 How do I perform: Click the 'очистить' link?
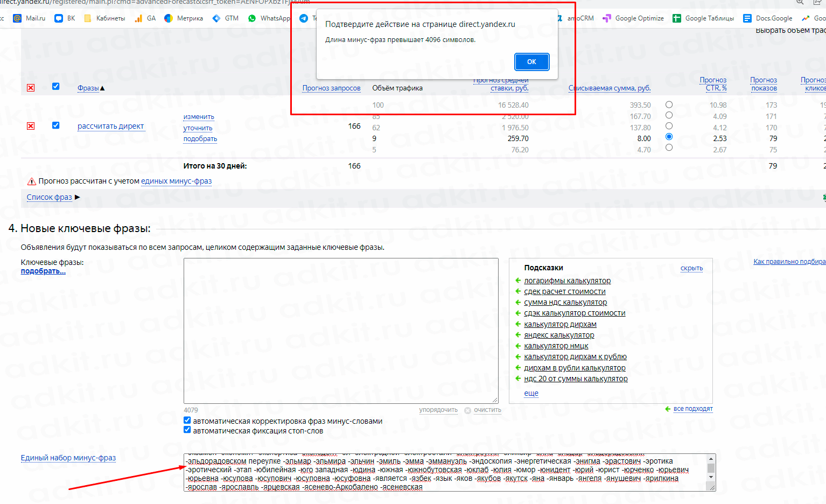(487, 410)
